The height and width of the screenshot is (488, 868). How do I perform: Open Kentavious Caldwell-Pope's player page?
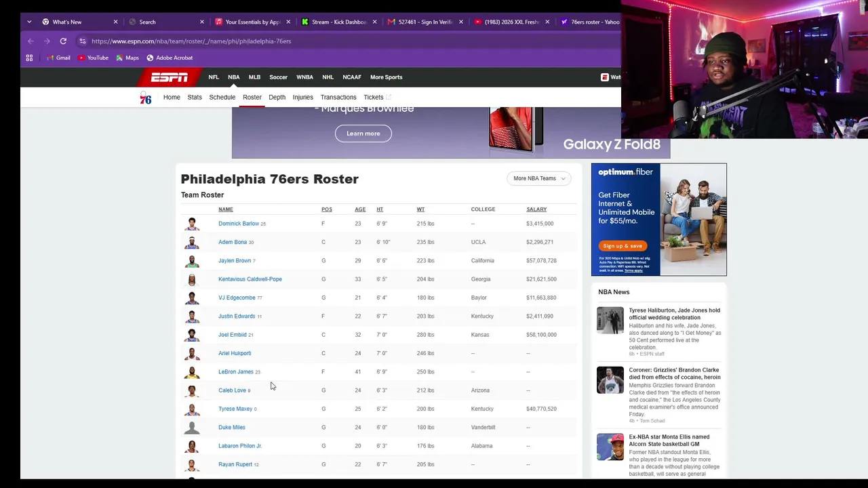[250, 279]
